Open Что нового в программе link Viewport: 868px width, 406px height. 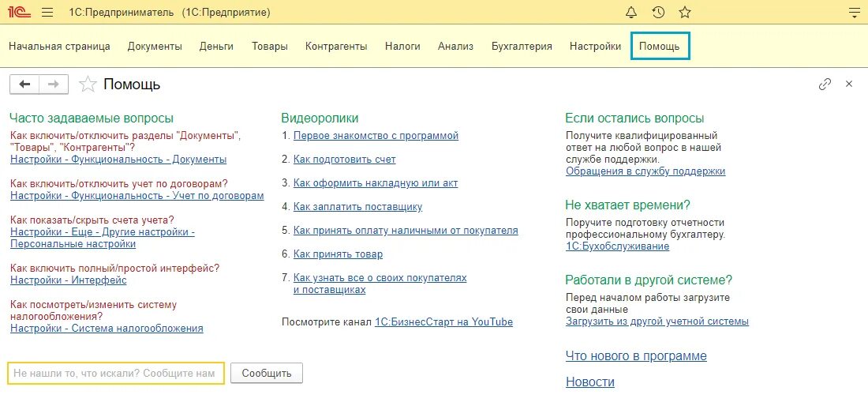pyautogui.click(x=636, y=356)
